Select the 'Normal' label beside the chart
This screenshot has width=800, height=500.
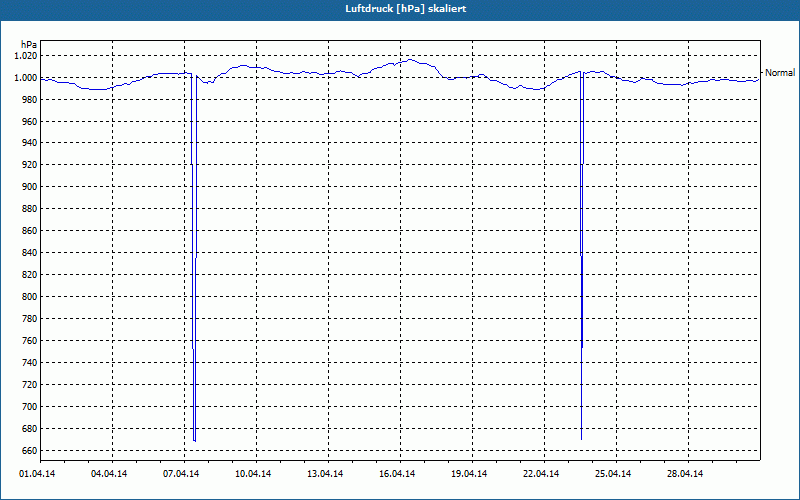[x=780, y=73]
